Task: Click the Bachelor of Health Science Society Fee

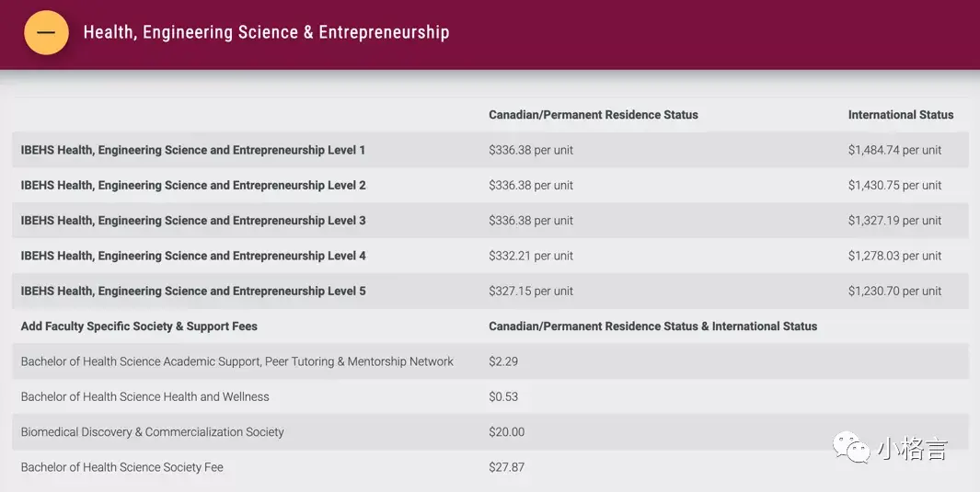Action: coord(121,467)
